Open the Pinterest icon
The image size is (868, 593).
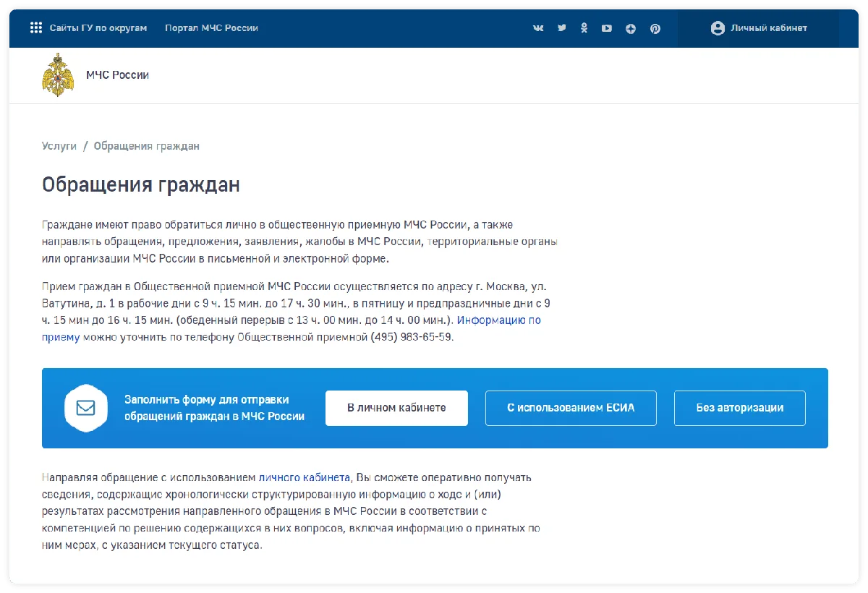(x=655, y=29)
